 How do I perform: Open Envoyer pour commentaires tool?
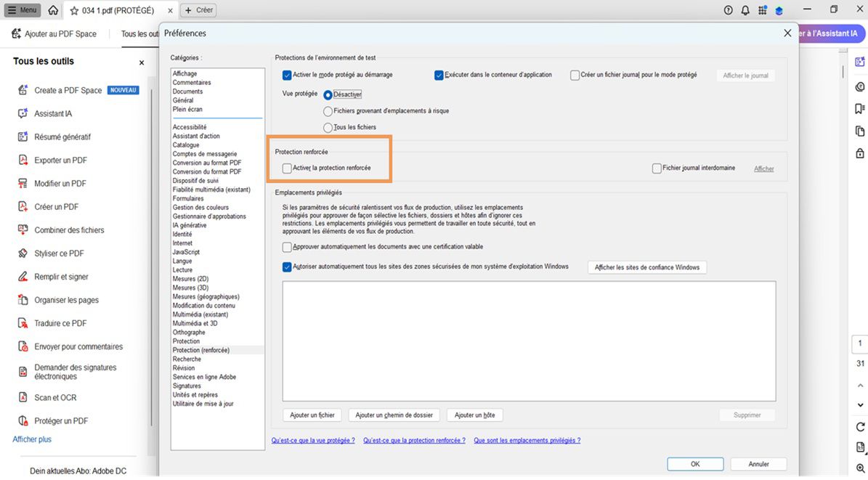70,346
